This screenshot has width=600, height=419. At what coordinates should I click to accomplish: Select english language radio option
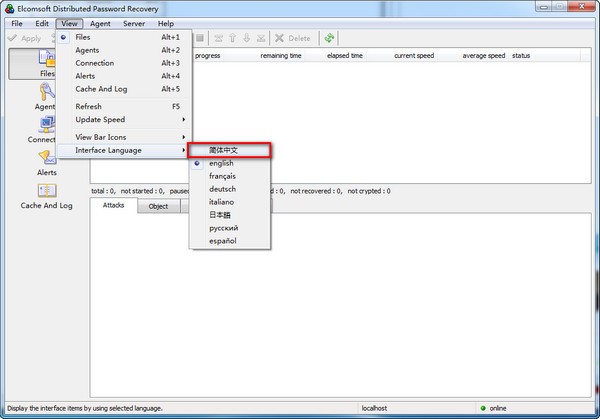(x=221, y=163)
